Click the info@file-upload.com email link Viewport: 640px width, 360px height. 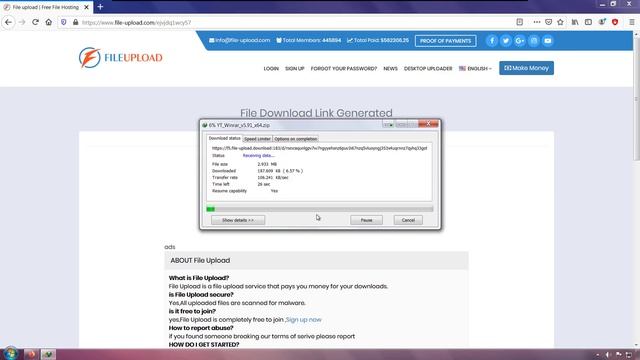coord(240,40)
